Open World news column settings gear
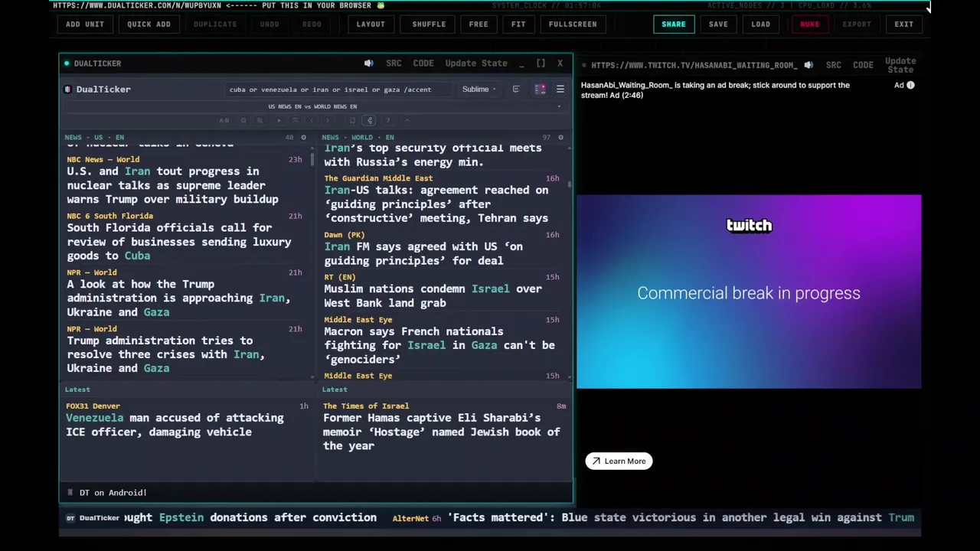The height and width of the screenshot is (551, 980). point(560,138)
